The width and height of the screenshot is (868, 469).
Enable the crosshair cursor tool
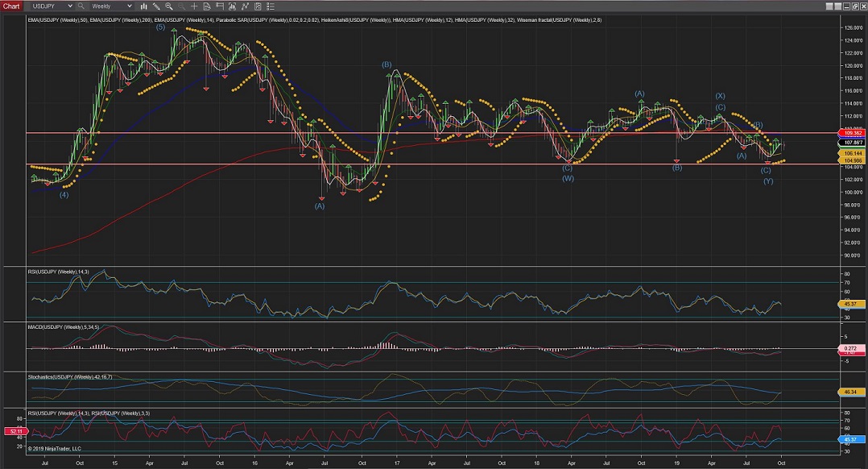pyautogui.click(x=194, y=6)
